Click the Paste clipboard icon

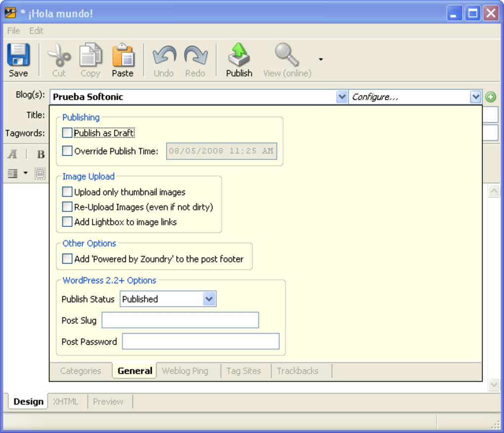tap(123, 55)
